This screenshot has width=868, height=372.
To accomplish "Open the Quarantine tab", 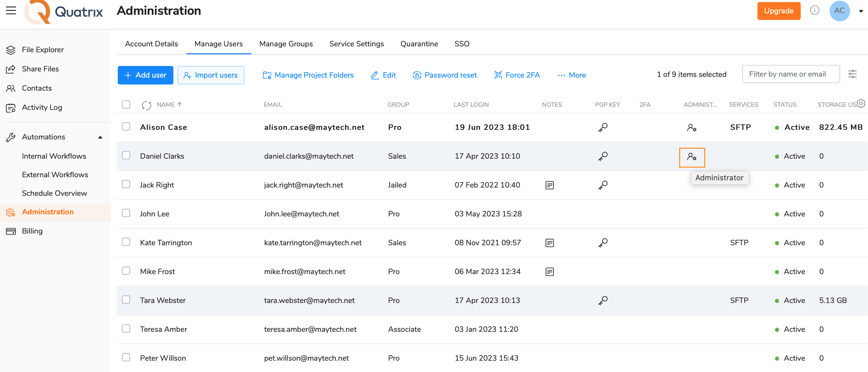I will 419,44.
